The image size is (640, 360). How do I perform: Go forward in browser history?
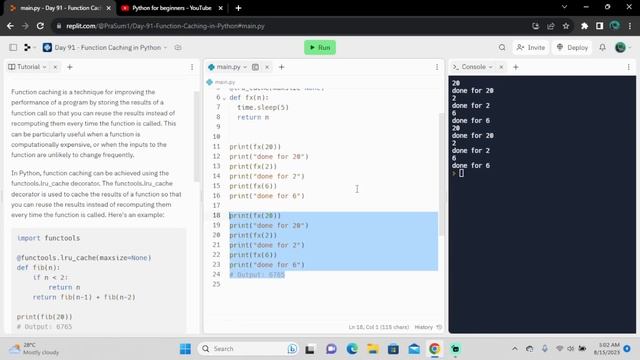click(x=25, y=26)
